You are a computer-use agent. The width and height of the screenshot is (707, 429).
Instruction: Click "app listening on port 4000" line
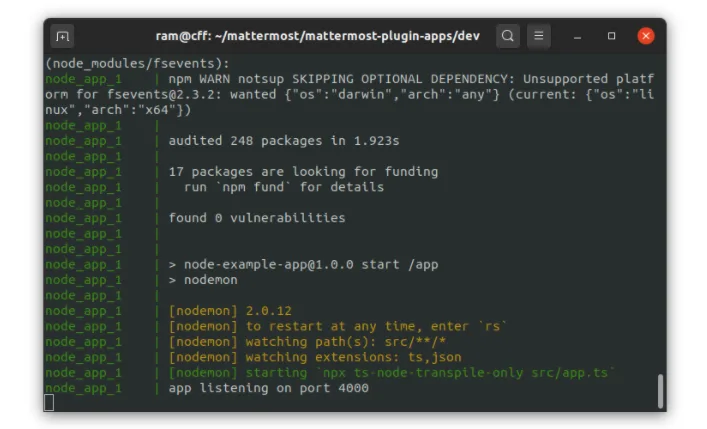[x=268, y=388]
